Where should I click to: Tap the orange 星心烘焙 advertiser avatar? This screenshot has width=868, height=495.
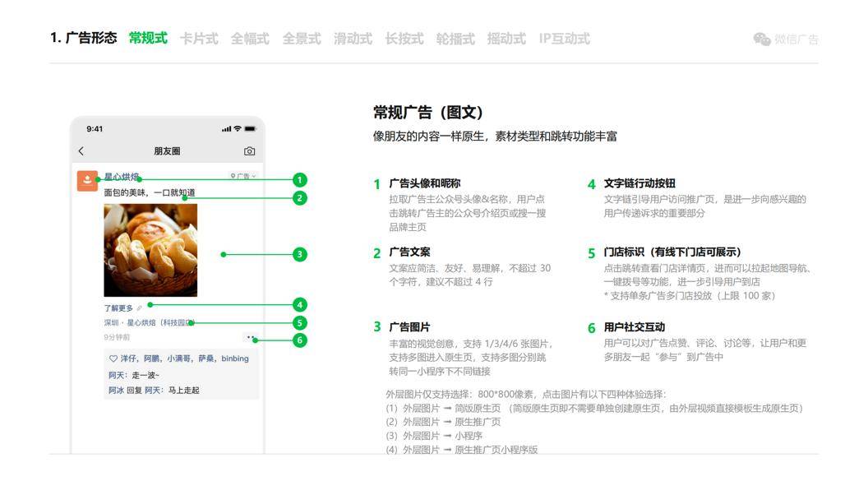87,181
